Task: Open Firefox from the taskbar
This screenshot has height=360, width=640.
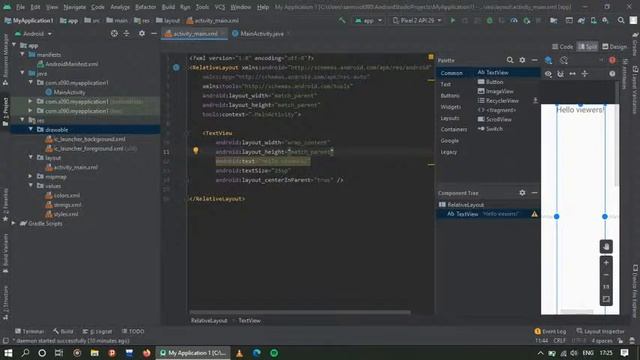Action: click(147, 353)
